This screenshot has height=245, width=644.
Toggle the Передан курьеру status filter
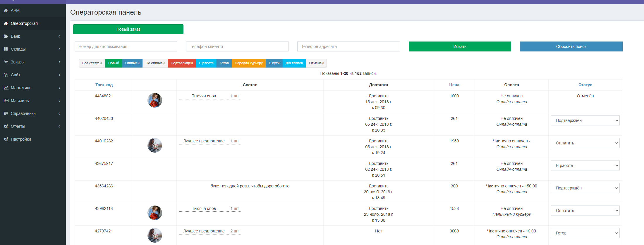click(x=248, y=63)
